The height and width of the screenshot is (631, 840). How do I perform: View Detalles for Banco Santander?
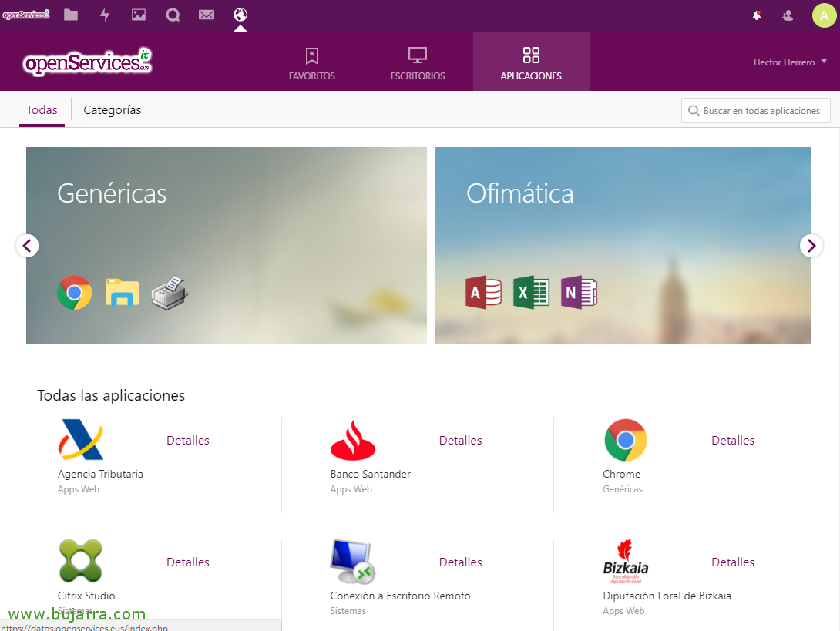(460, 441)
